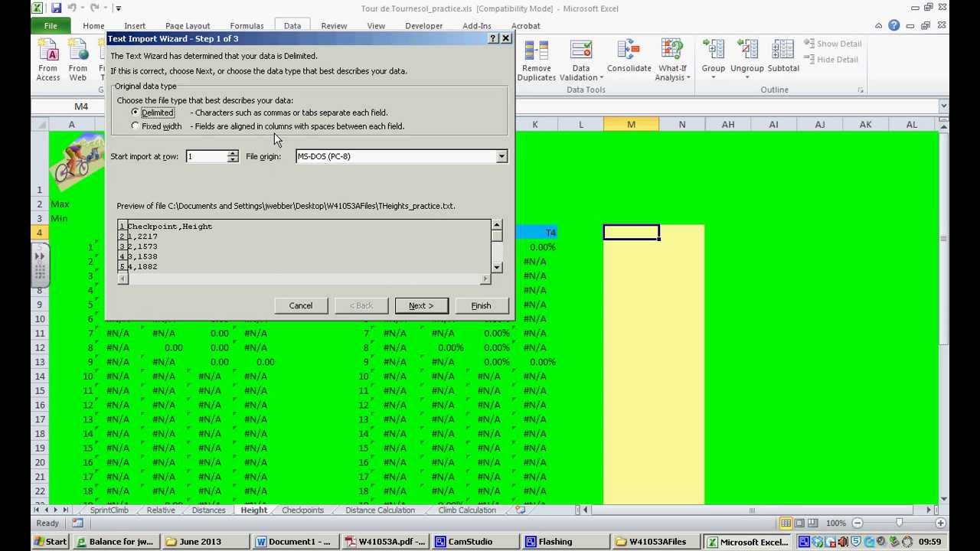This screenshot has width=980, height=551.
Task: Click the last sheet navigation arrow
Action: (66, 510)
